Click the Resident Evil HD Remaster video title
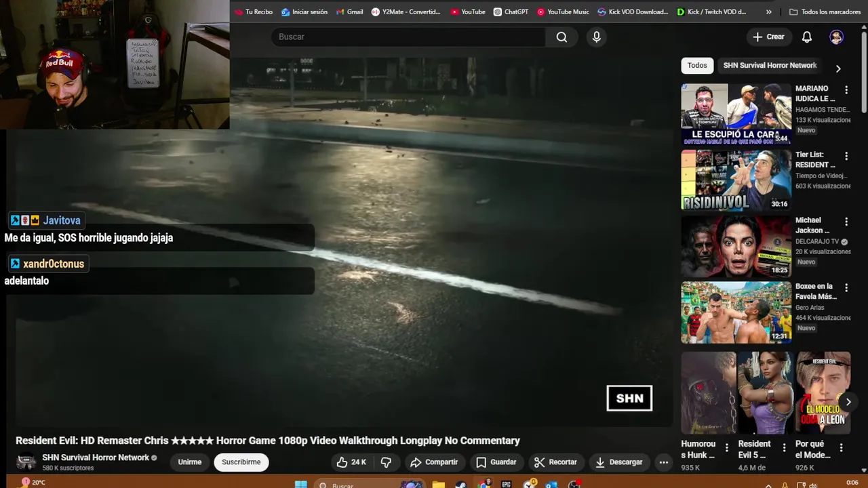The image size is (868, 488). point(268,441)
